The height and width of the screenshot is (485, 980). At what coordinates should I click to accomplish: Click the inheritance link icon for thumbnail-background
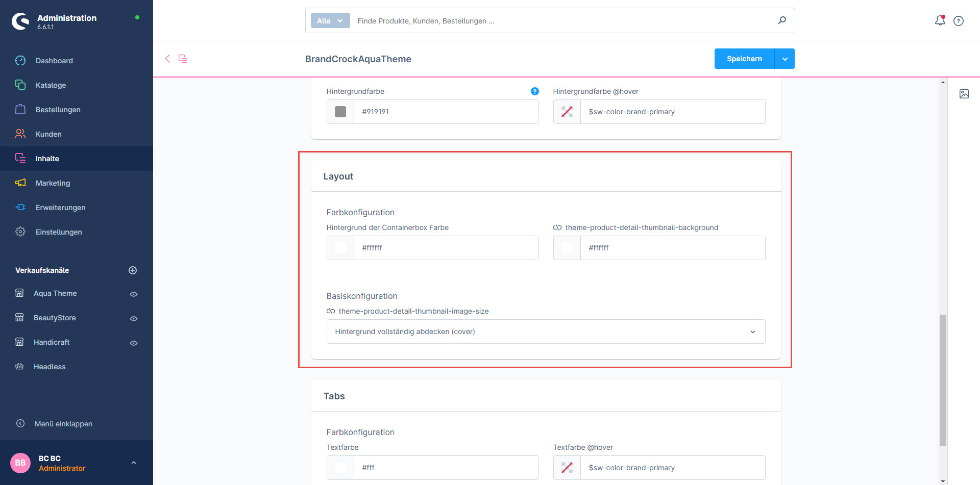click(x=557, y=227)
